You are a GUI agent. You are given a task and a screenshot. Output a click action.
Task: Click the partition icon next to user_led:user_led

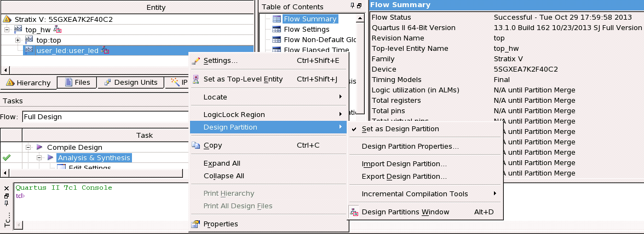[105, 51]
